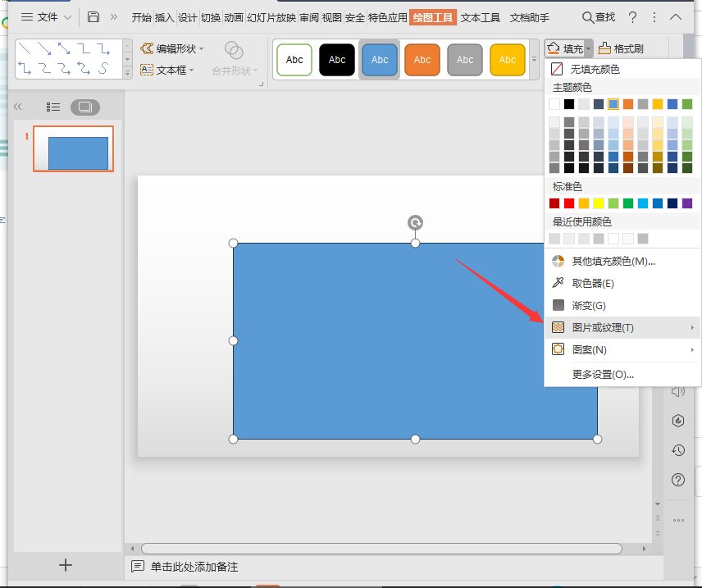Viewport: 702px width, 588px height.
Task: Switch to slide thumbnail view
Action: click(84, 107)
